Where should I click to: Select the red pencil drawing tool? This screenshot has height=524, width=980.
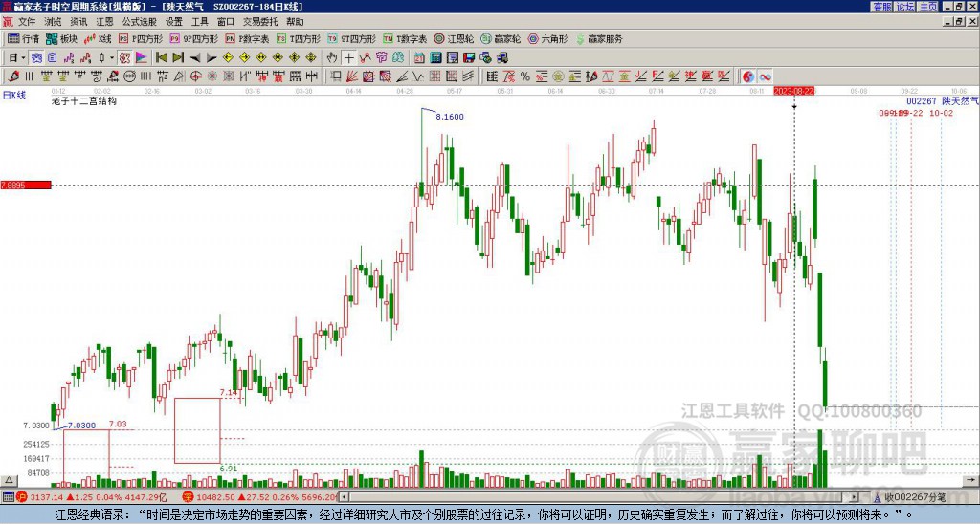(13, 76)
